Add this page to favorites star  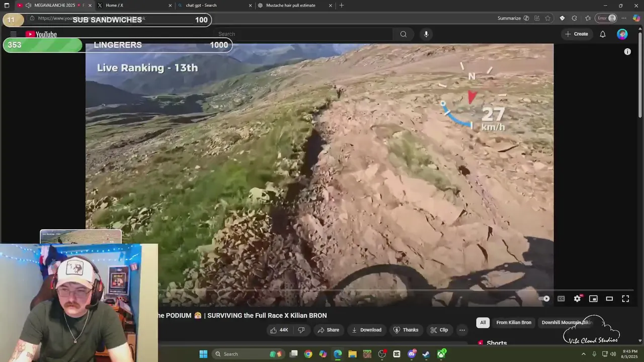tap(548, 18)
